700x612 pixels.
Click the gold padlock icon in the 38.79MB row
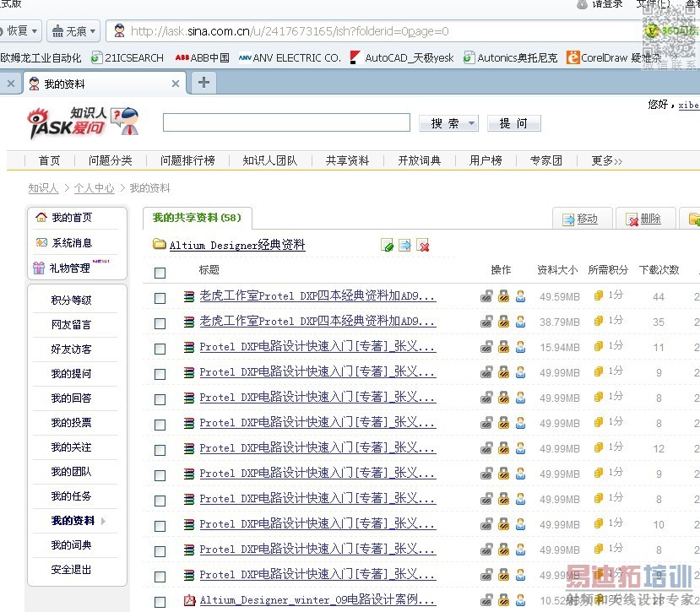pos(503,322)
